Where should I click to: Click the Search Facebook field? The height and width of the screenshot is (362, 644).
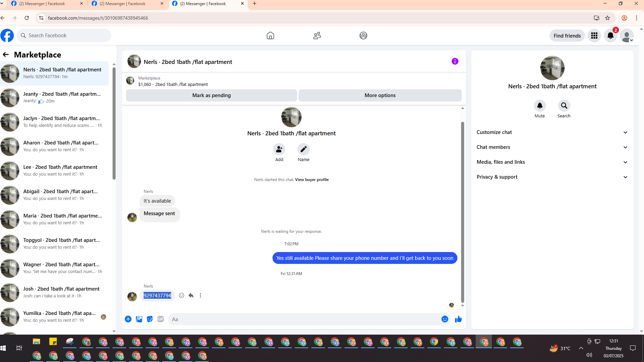pyautogui.click(x=64, y=36)
